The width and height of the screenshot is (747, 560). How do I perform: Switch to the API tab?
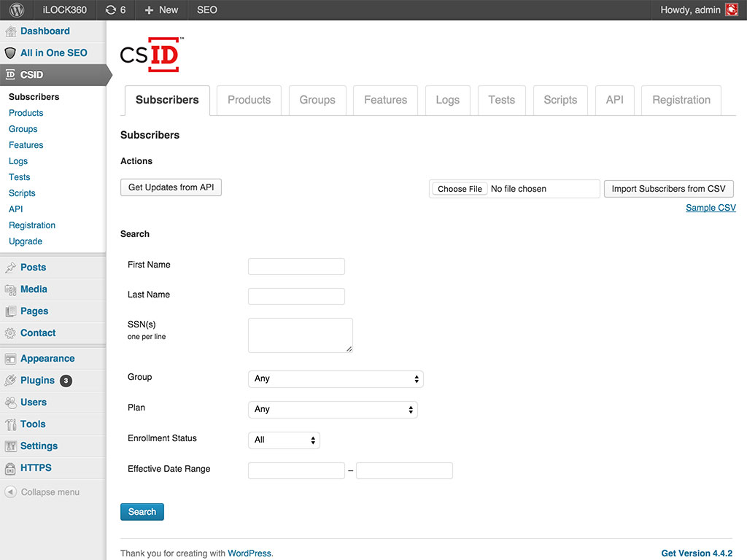(614, 100)
